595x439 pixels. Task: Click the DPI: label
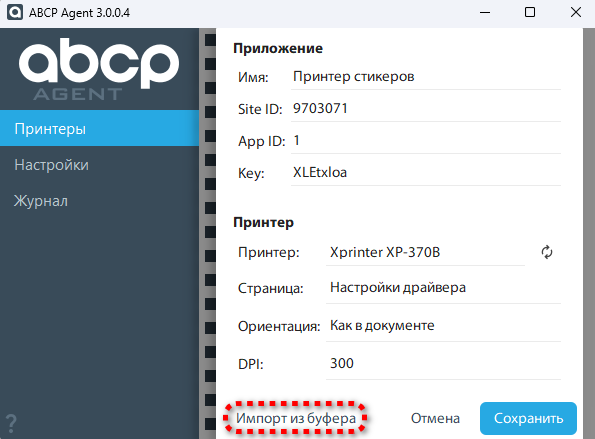[250, 364]
